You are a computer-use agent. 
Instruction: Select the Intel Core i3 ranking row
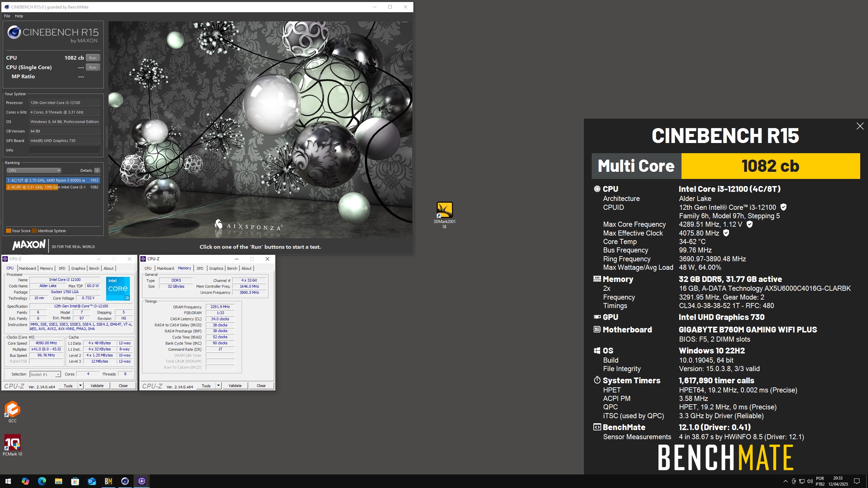coord(53,187)
